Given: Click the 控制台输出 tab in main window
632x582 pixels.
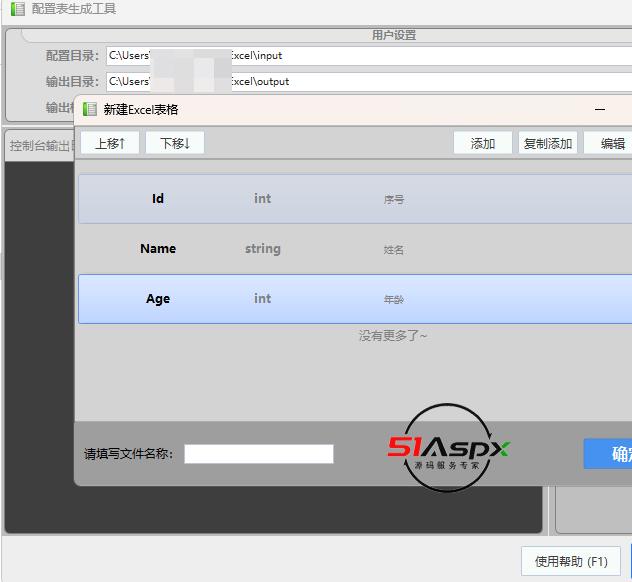Looking at the screenshot, I should (42, 146).
